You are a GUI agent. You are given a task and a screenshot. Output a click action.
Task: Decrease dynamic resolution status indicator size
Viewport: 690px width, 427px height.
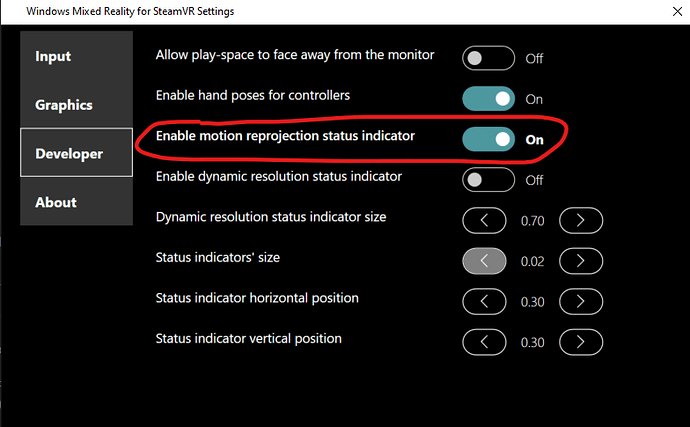click(484, 220)
